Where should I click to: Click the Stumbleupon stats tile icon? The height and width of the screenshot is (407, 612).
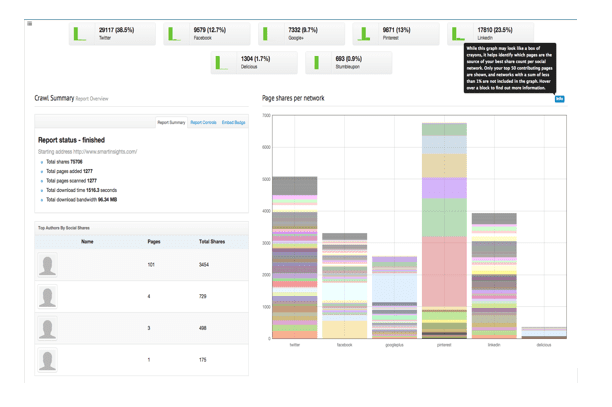pyautogui.click(x=314, y=63)
